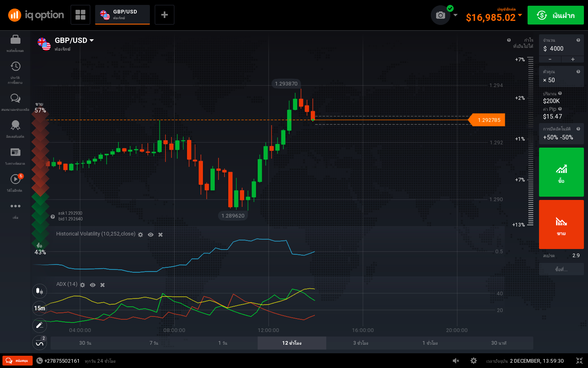Click iq option logo
Viewport: 588px width, 368px height.
tap(36, 15)
